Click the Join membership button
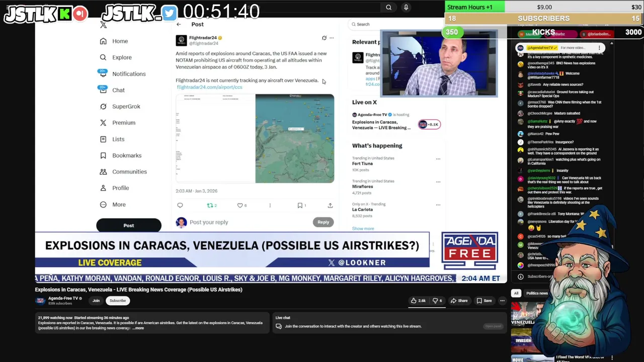This screenshot has width=644, height=362. click(x=96, y=301)
